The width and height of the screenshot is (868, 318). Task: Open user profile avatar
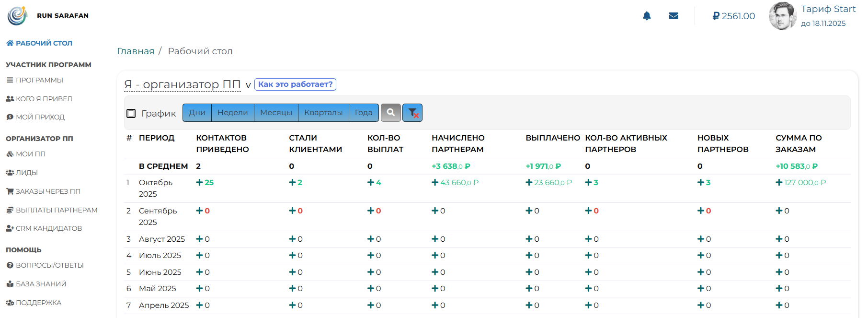tap(782, 16)
